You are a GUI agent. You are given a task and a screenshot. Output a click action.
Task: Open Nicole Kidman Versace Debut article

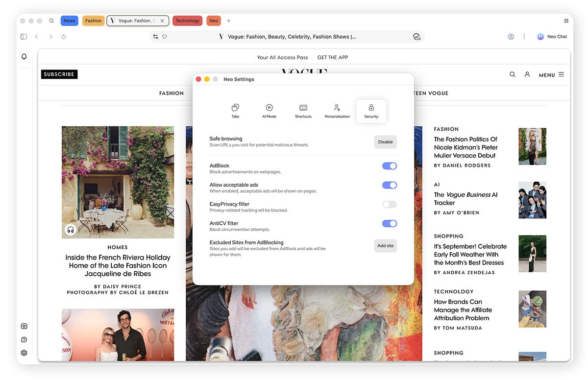[465, 147]
